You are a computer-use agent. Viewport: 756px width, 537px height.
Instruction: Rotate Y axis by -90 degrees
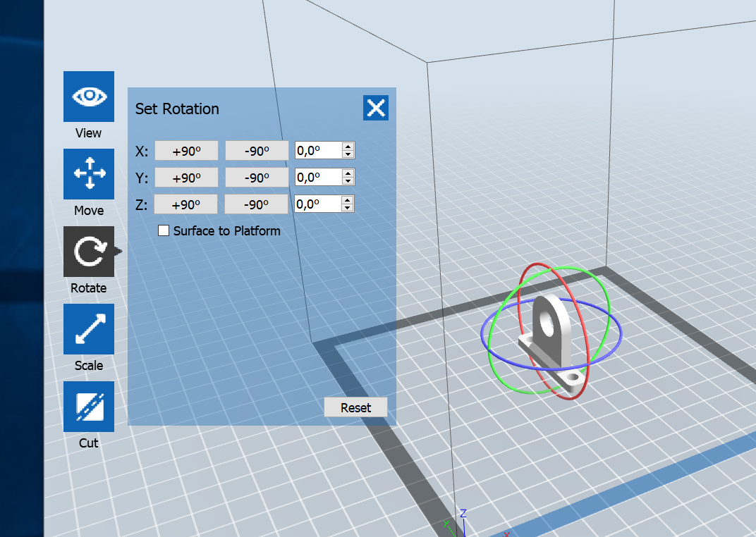(257, 178)
